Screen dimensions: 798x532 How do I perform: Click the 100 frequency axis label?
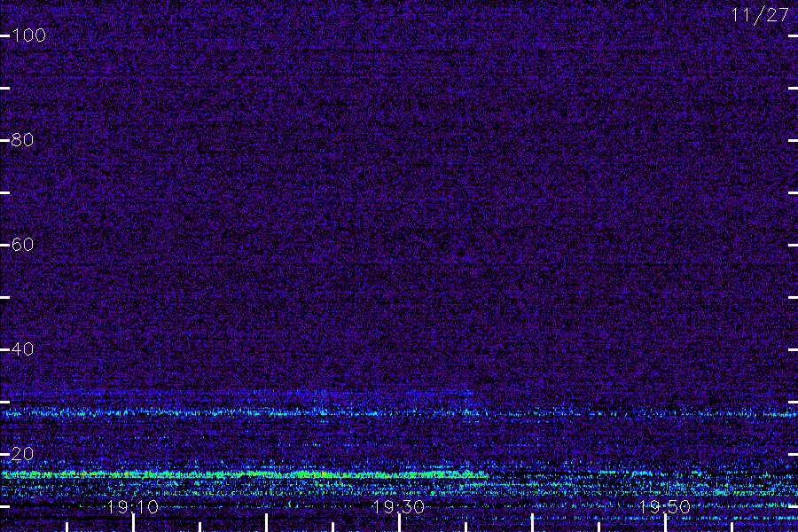pyautogui.click(x=28, y=35)
